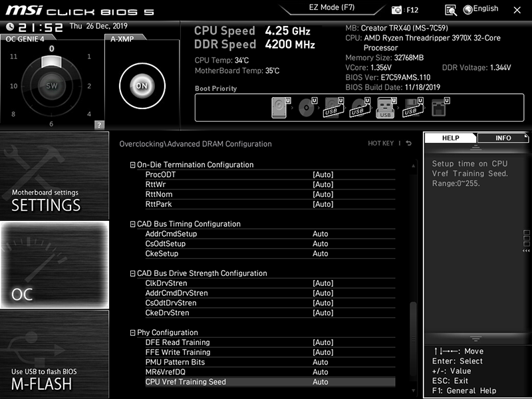
Task: Select the ProcODT setting label
Action: 160,174
